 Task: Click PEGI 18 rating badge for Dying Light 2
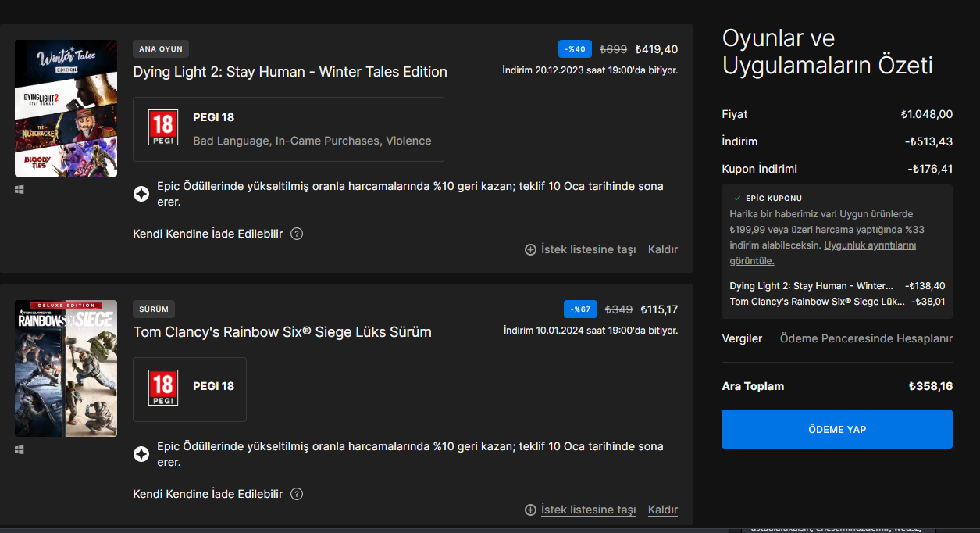(163, 127)
